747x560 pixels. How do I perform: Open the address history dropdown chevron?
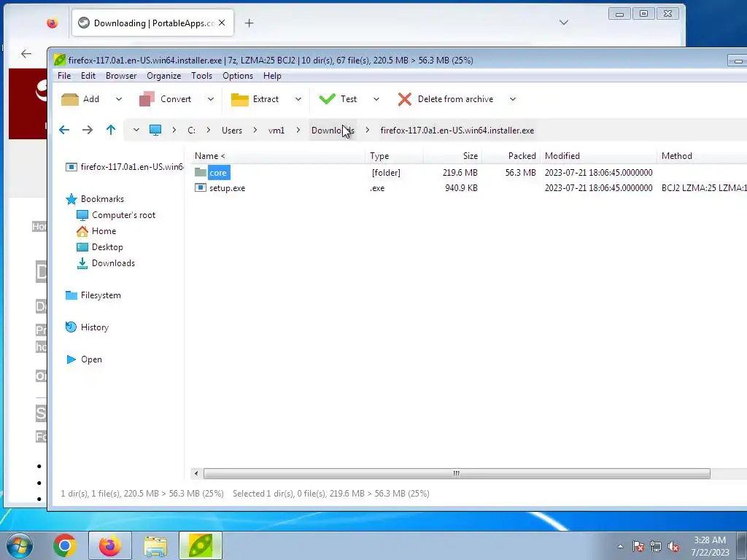[x=136, y=130]
